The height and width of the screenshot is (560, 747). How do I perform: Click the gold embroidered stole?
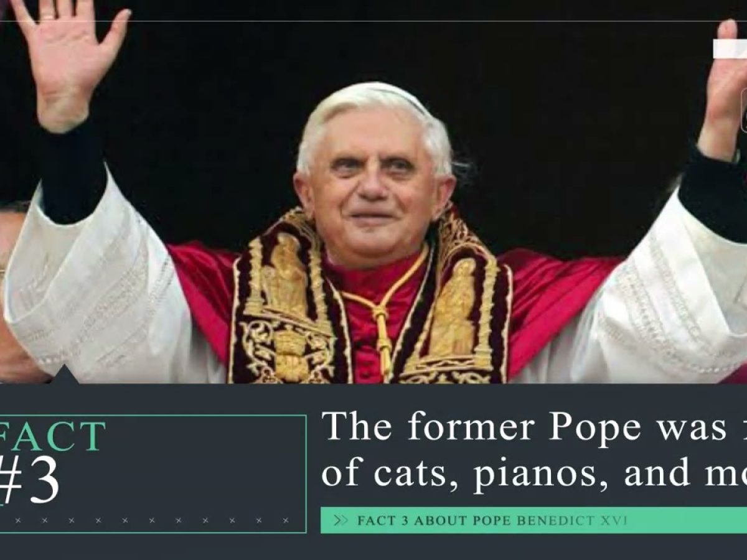pos(370,299)
